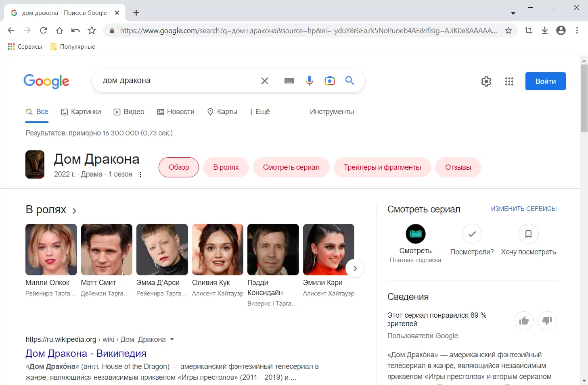The height and width of the screenshot is (385, 588).
Task: Click the crop/capture icon in toolbar
Action: coord(529,30)
